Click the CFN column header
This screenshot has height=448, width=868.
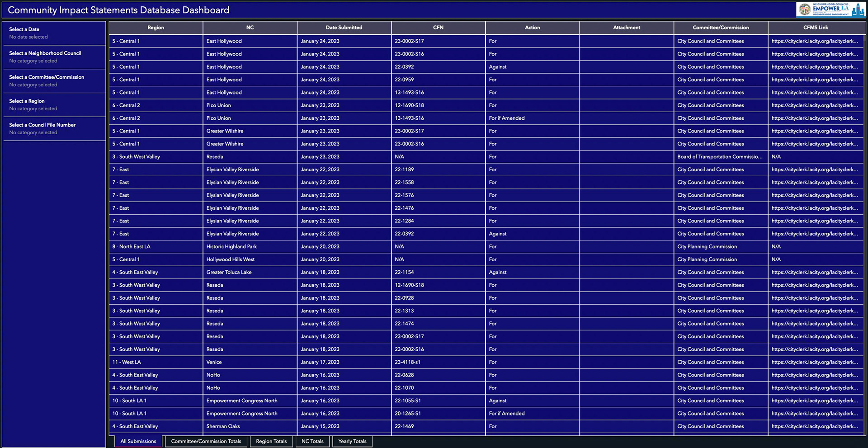[438, 28]
